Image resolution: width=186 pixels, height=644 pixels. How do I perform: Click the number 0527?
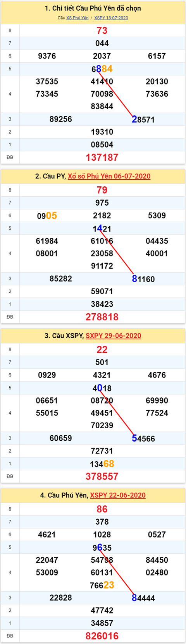point(157,535)
